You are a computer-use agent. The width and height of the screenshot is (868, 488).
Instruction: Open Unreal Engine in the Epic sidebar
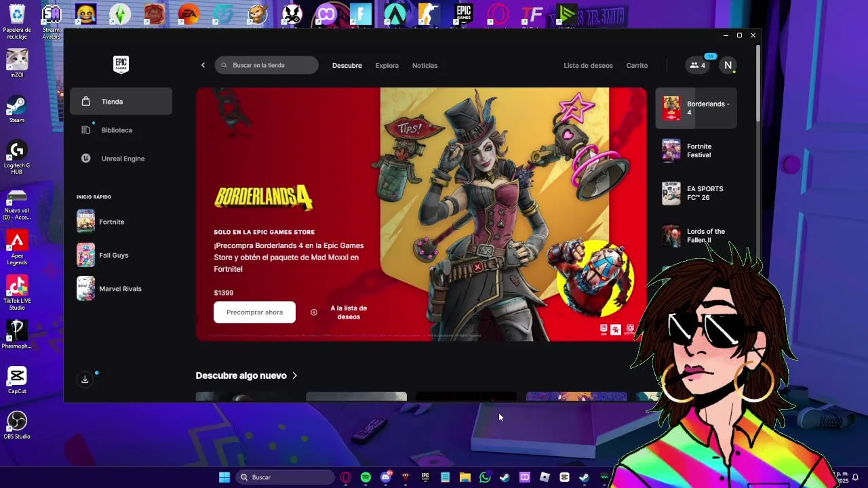click(x=121, y=159)
